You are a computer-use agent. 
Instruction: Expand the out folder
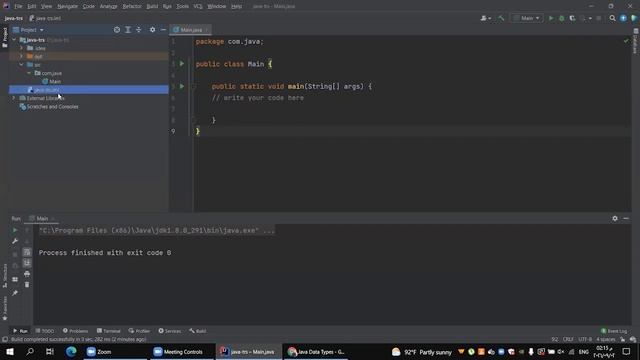pos(22,56)
